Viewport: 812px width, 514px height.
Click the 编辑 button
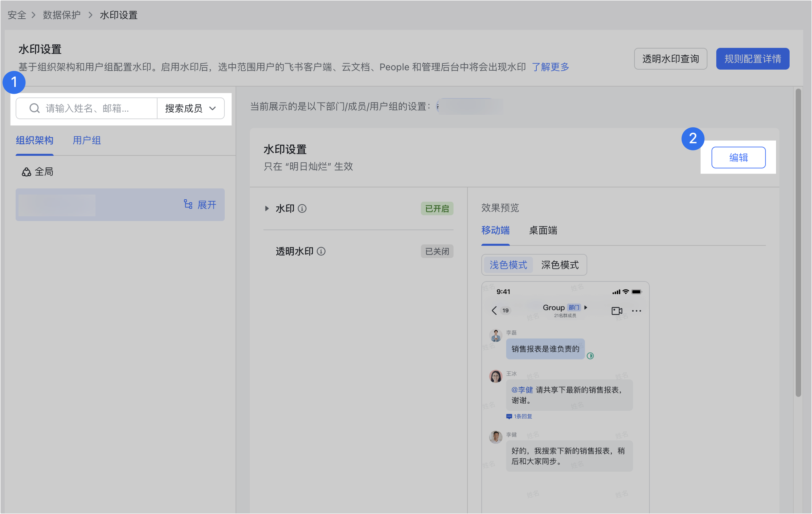(738, 158)
